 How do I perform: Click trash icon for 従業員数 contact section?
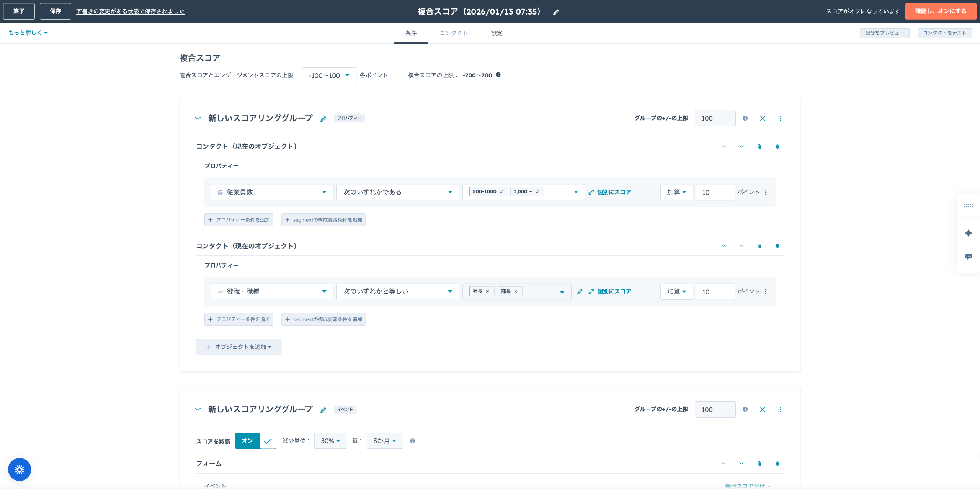coord(777,147)
